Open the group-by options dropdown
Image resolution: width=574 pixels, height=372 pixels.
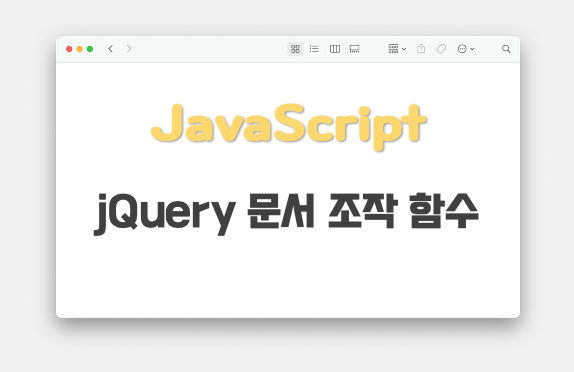(397, 49)
